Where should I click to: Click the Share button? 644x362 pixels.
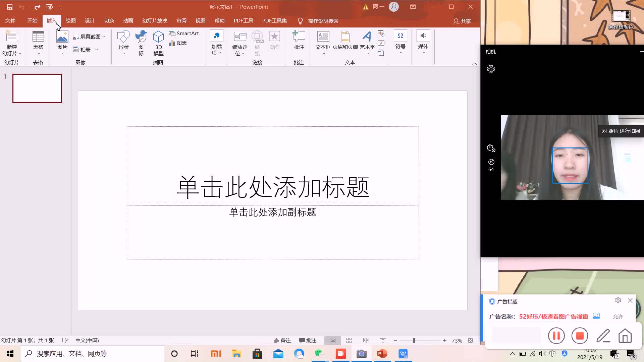tap(462, 21)
